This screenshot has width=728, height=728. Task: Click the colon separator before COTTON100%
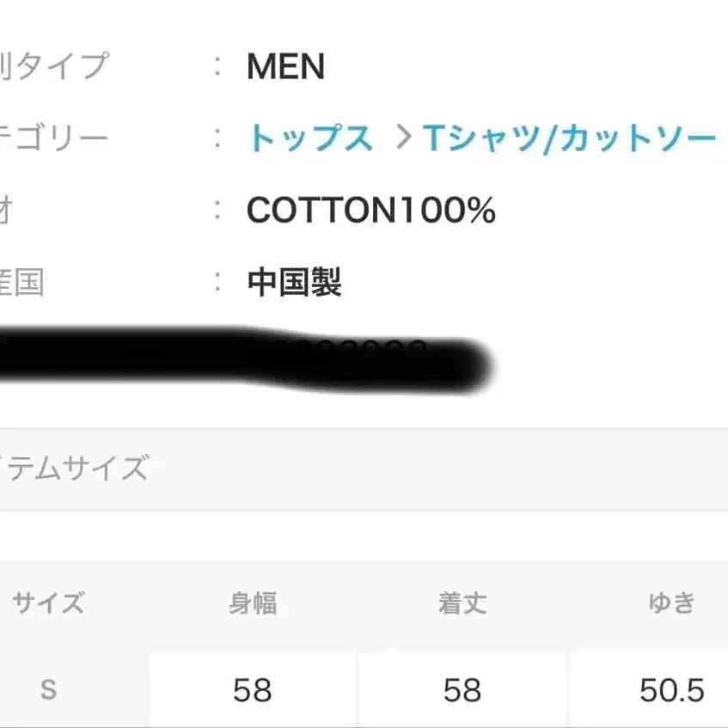[x=219, y=211]
